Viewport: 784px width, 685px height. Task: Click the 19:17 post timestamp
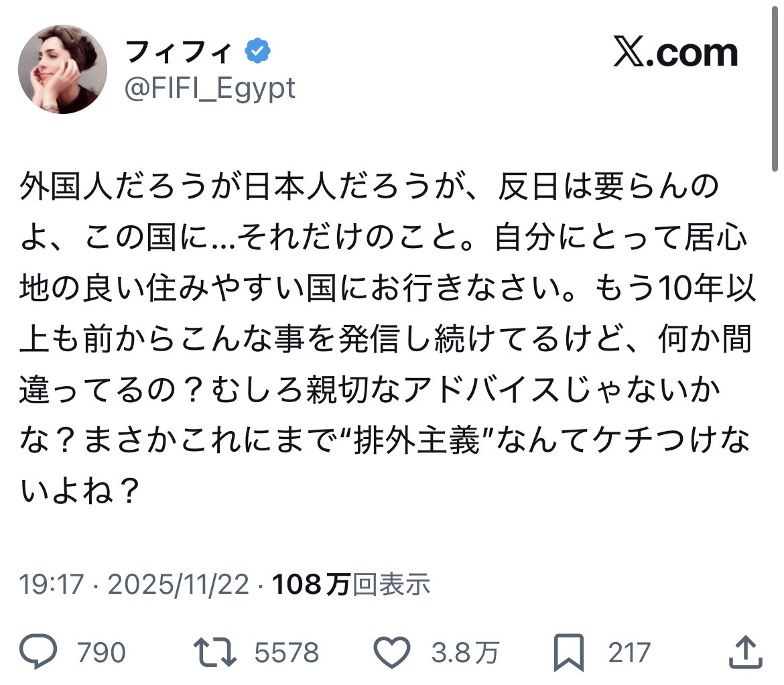(x=51, y=584)
